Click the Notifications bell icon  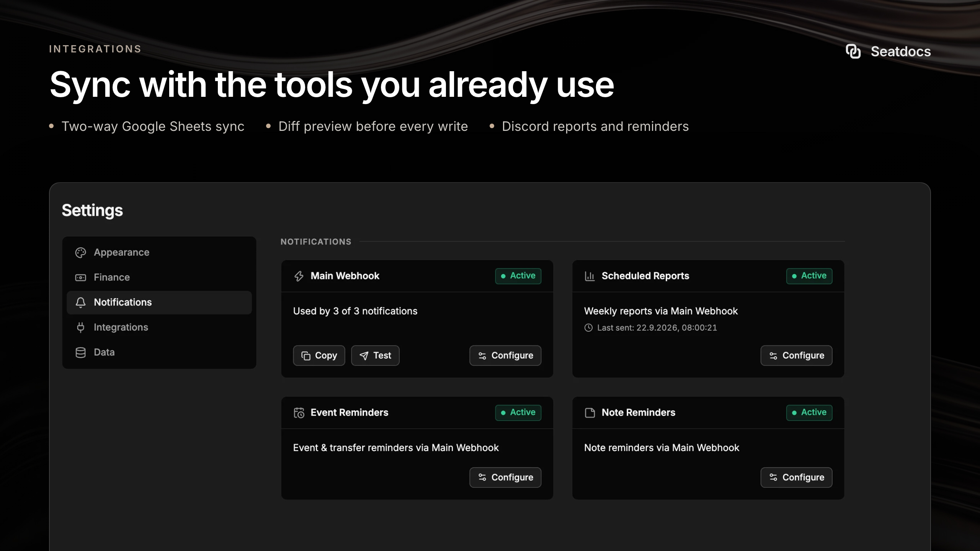tap(80, 302)
